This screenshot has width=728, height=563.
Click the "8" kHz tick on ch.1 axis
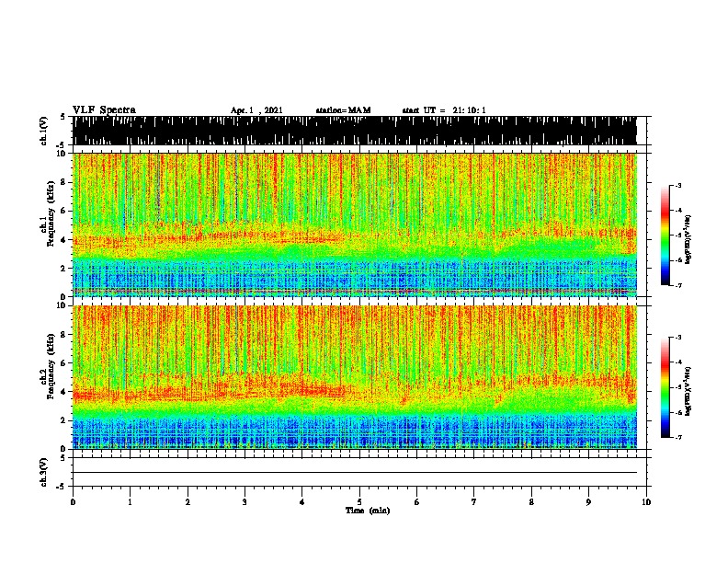coord(63,182)
